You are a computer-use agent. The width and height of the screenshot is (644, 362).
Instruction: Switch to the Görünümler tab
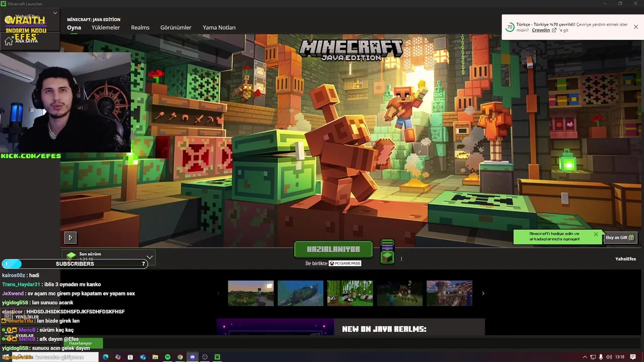pyautogui.click(x=176, y=28)
